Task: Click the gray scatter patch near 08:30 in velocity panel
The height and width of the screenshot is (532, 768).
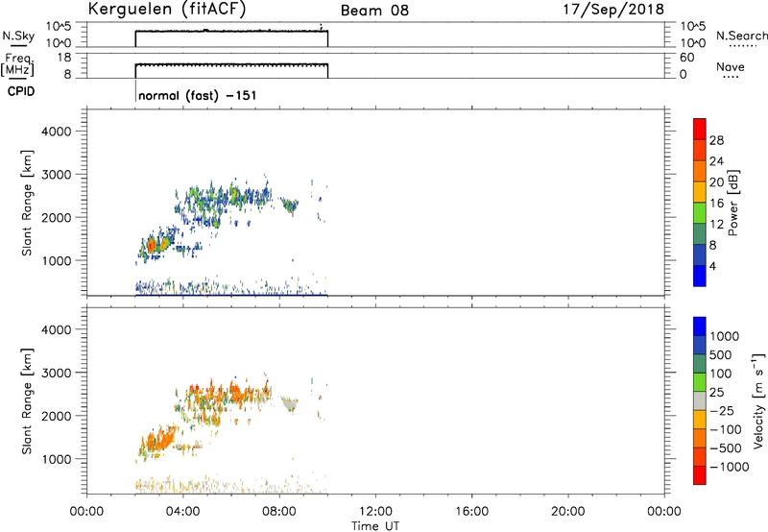Action: click(290, 403)
